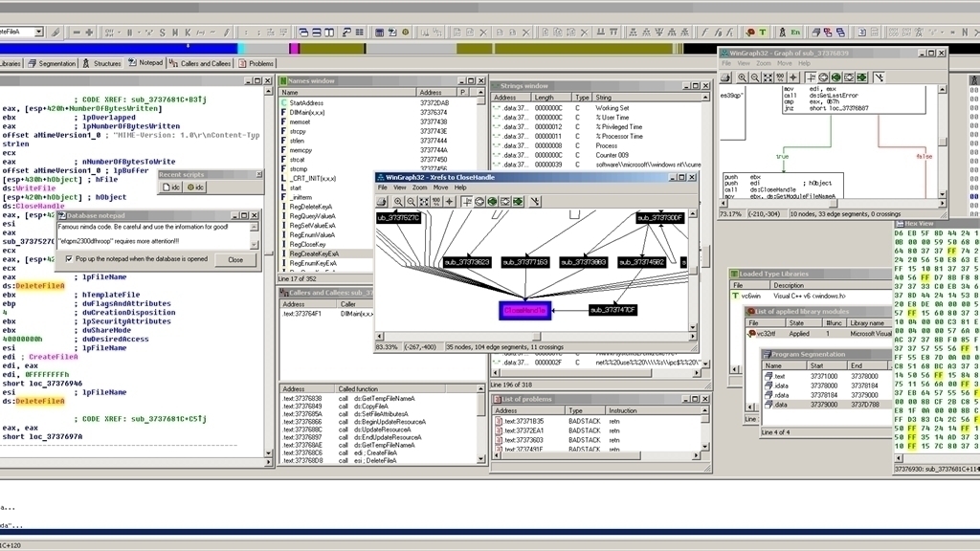Click the minus icon in main toolbar
The width and height of the screenshot is (980, 551).
[x=77, y=33]
